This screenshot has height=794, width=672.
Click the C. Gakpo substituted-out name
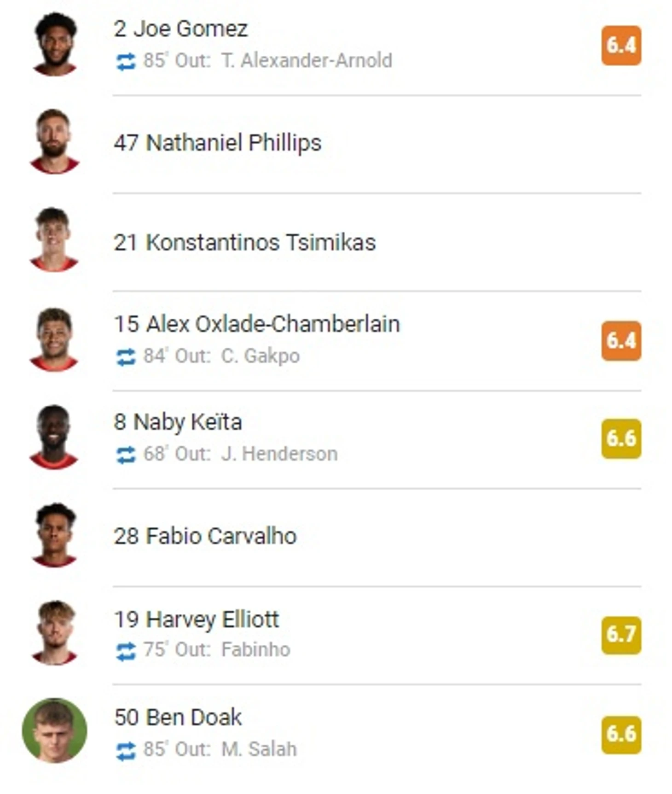point(261,356)
